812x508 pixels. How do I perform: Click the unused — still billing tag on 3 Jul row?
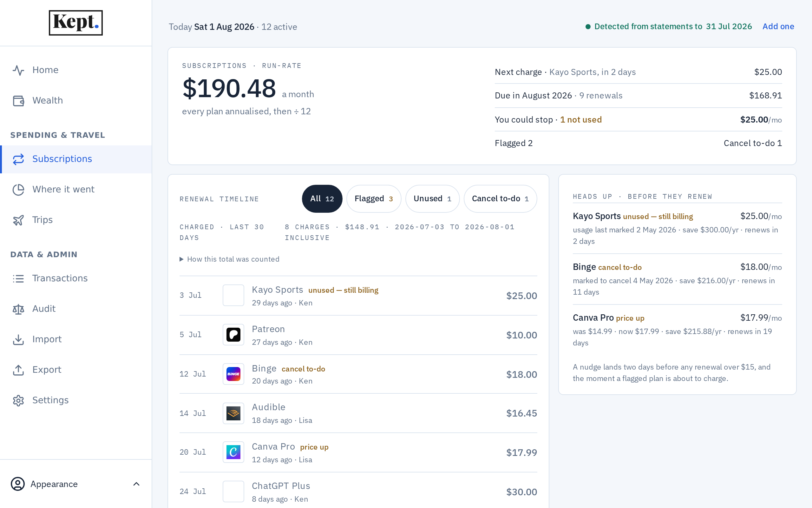[343, 290]
